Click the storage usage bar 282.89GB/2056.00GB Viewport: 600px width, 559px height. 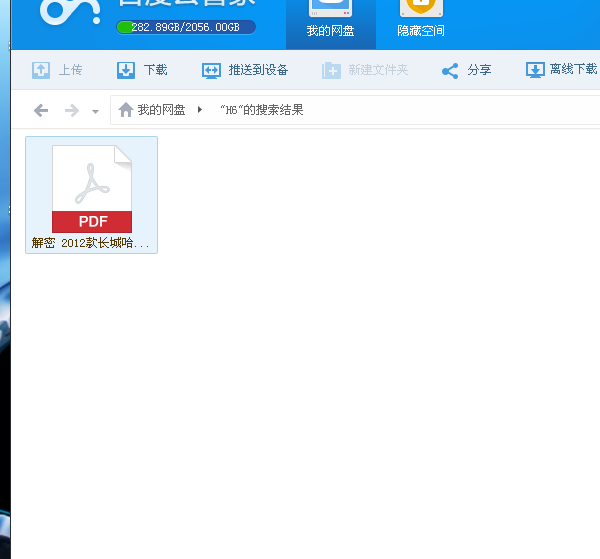click(186, 27)
